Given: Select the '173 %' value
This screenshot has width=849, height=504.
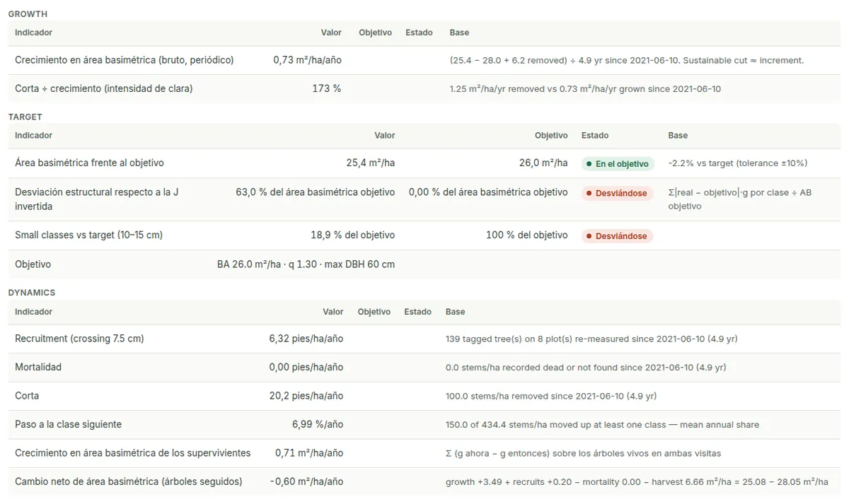Looking at the screenshot, I should point(327,89).
